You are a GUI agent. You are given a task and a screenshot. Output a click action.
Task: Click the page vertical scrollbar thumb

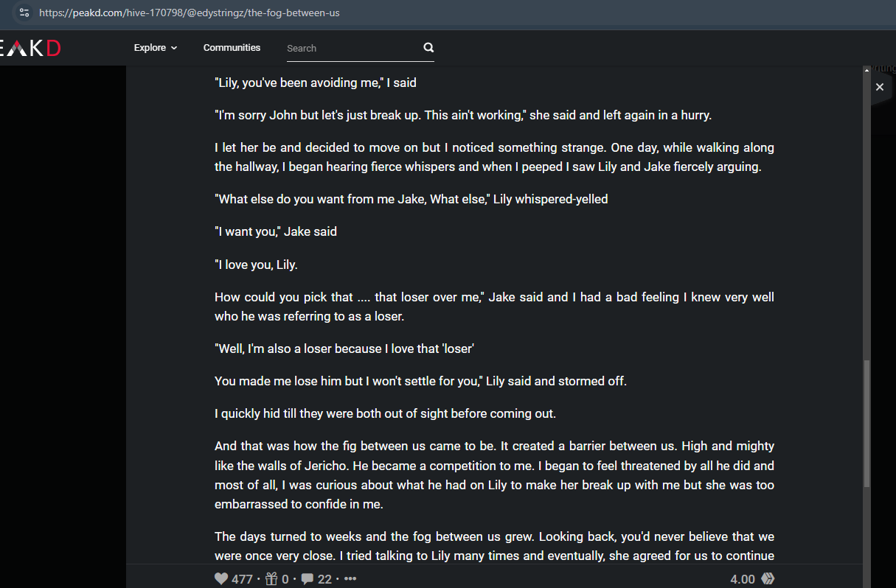(x=867, y=423)
